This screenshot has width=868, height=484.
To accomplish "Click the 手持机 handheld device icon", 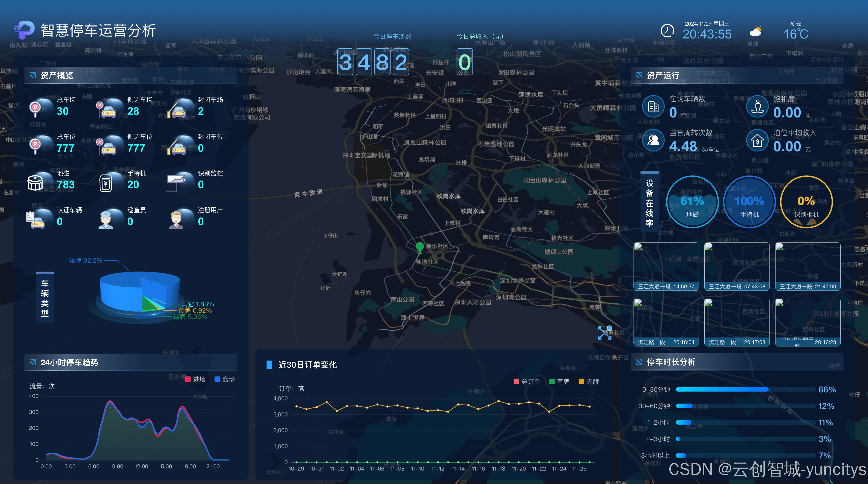I will [x=106, y=183].
